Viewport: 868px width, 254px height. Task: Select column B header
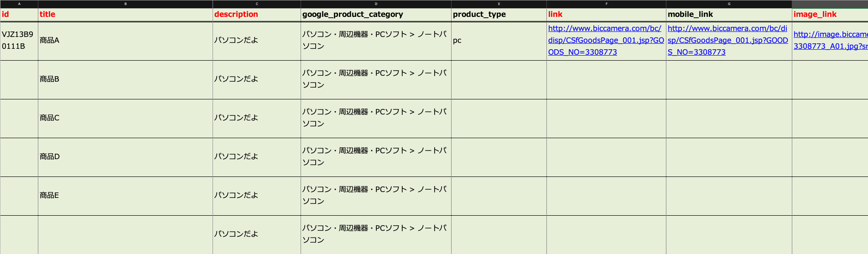pyautogui.click(x=125, y=4)
